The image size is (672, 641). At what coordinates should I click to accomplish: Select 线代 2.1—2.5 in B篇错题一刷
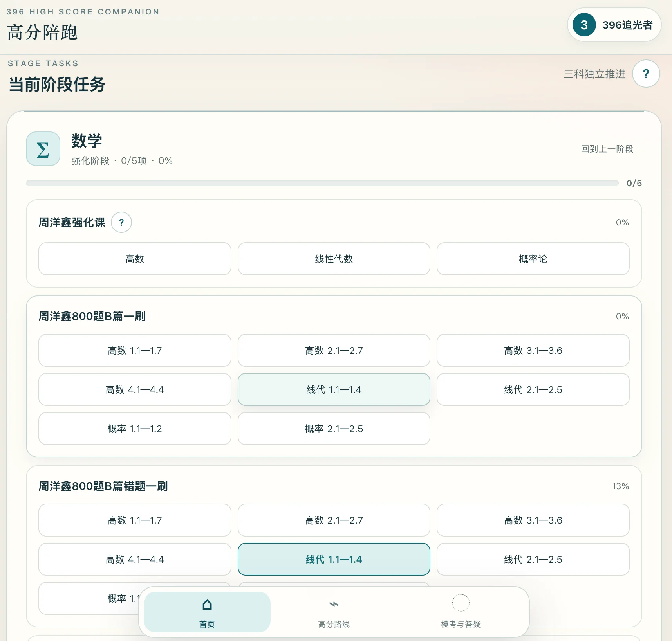(533, 559)
